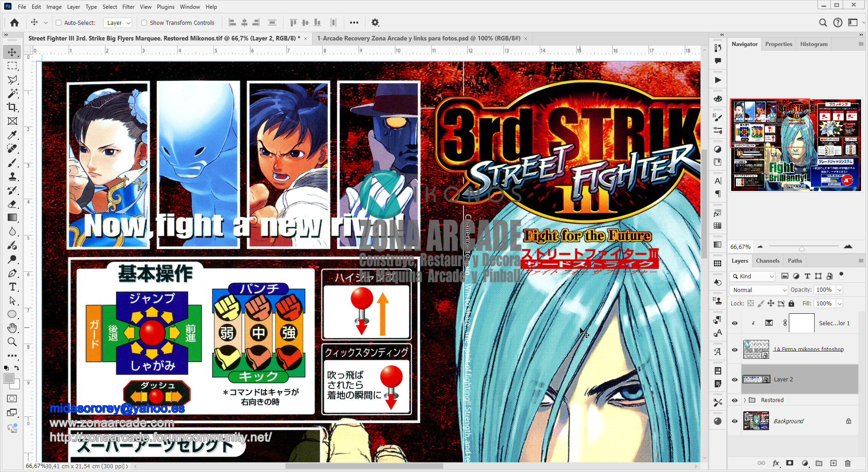The width and height of the screenshot is (868, 472).
Task: Open the Fill dropdown arrow
Action: point(839,304)
